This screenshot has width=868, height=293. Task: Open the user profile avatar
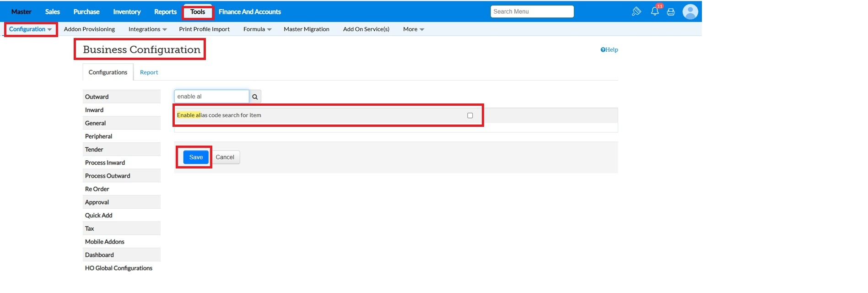click(690, 11)
